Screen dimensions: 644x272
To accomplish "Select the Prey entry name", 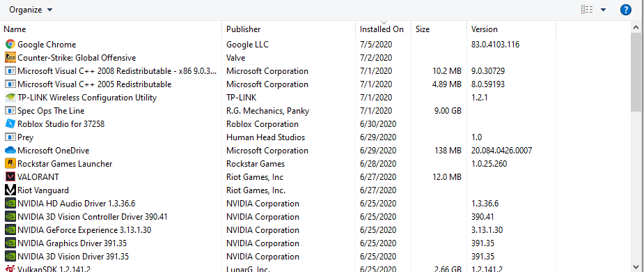I will tap(26, 137).
